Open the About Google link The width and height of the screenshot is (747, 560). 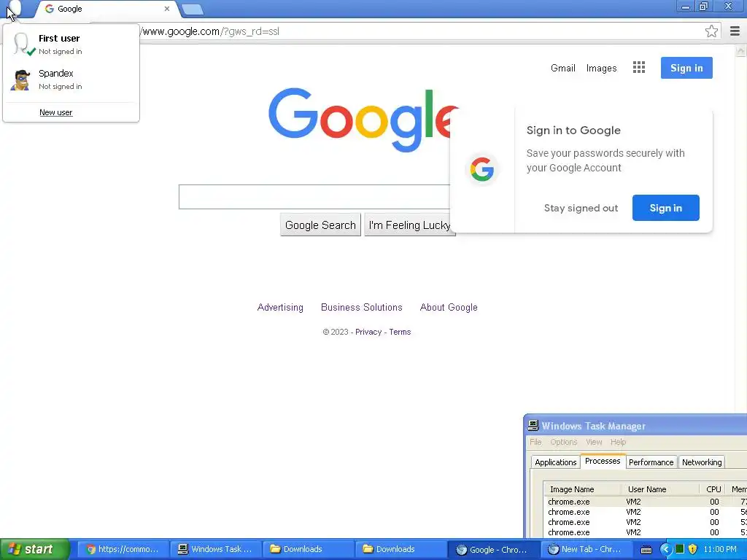pyautogui.click(x=449, y=307)
